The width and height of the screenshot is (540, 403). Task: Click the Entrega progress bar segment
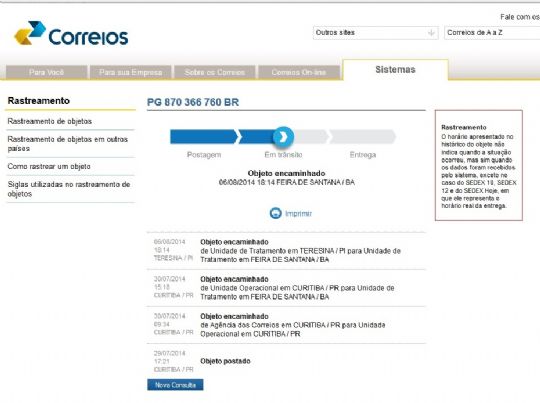tap(363, 137)
